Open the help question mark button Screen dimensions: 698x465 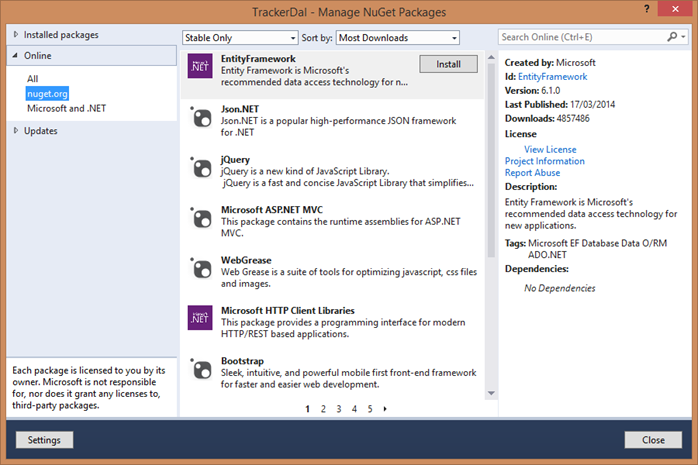646,9
